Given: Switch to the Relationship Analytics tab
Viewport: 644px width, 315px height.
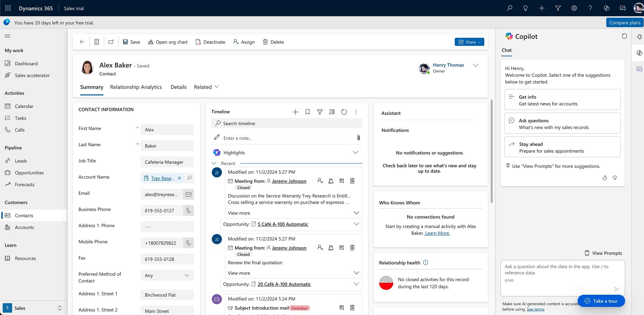Looking at the screenshot, I should [136, 87].
